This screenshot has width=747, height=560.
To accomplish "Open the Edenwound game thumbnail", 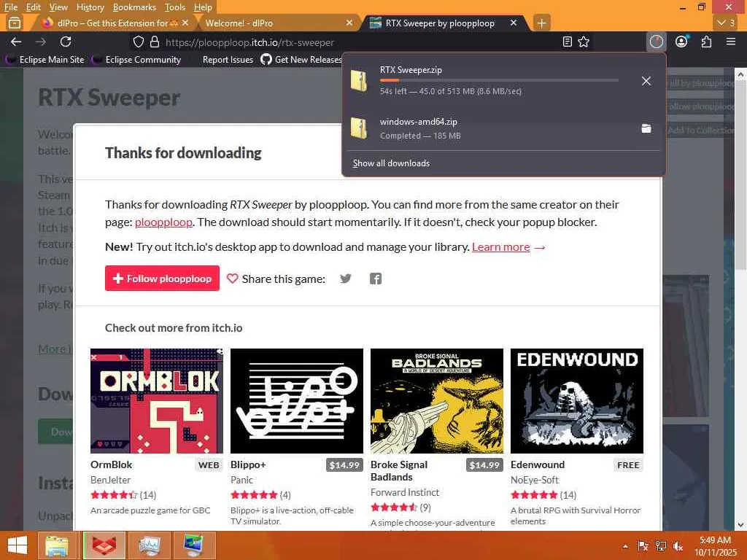I will (577, 401).
